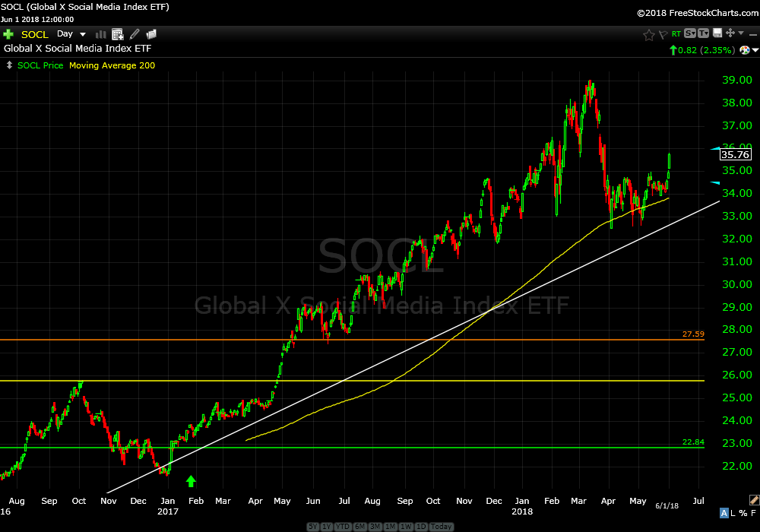Flag this SOCL chart

point(662,34)
